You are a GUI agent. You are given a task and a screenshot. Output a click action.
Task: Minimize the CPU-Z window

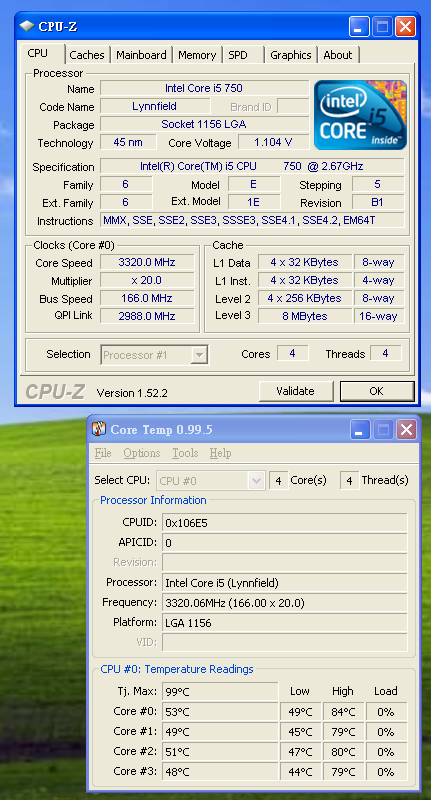359,27
